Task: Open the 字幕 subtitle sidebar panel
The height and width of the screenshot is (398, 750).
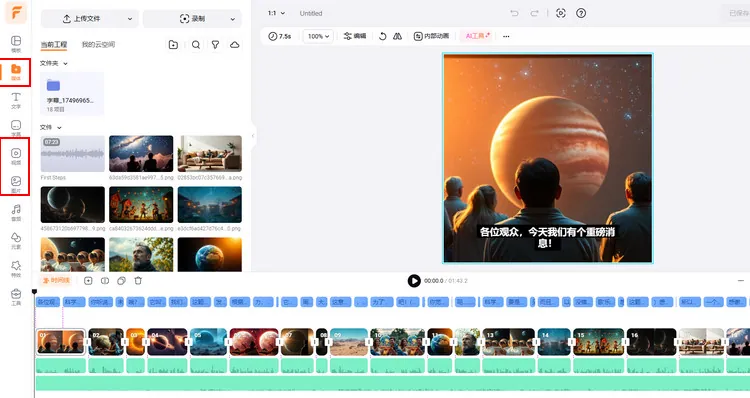Action: click(x=16, y=128)
